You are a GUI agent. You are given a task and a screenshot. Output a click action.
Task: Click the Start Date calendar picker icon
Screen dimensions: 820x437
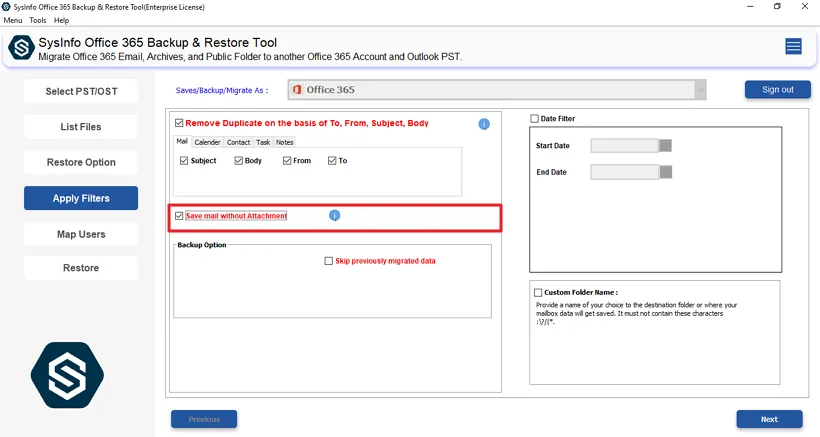coord(666,146)
